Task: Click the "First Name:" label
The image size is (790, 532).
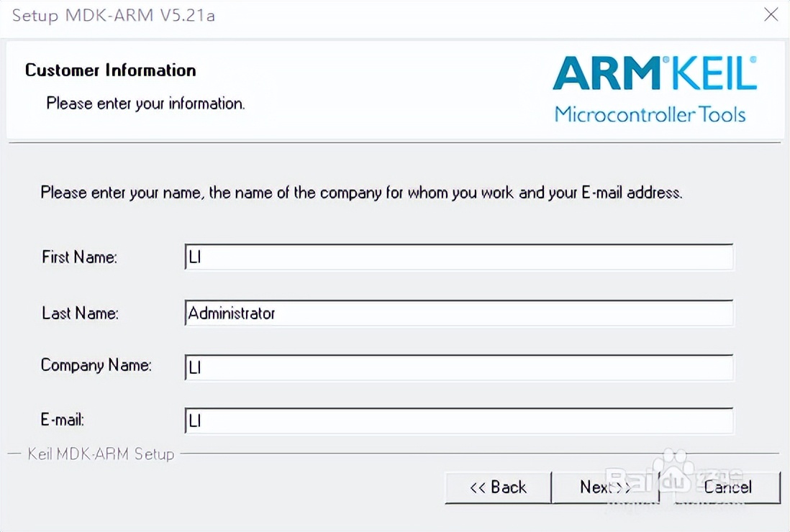Action: coord(79,257)
